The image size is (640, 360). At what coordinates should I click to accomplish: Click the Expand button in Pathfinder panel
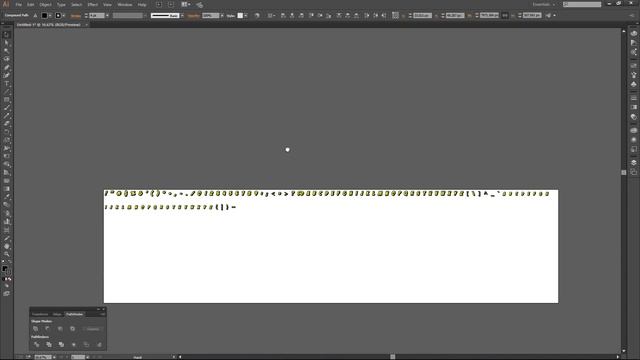click(93, 329)
